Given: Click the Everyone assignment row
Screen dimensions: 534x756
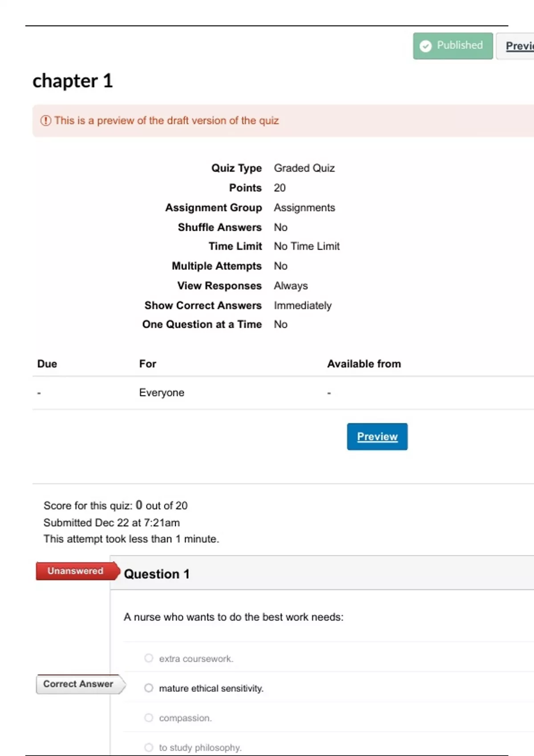Looking at the screenshot, I should (x=283, y=393).
